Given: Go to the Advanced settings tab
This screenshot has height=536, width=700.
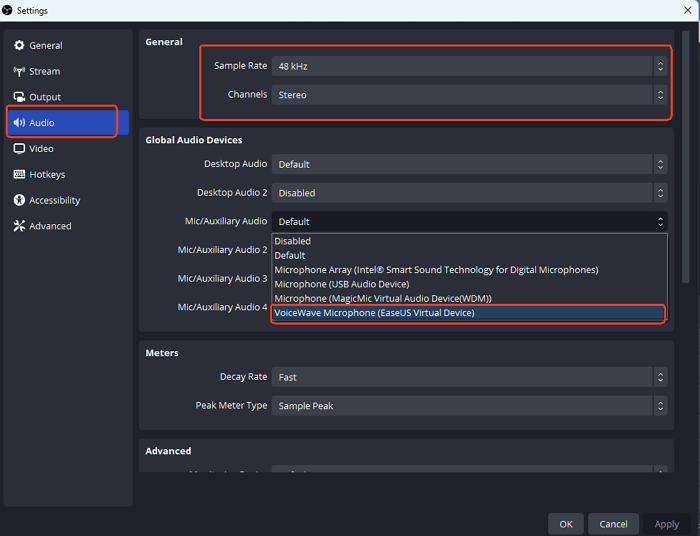Looking at the screenshot, I should (x=68, y=226).
